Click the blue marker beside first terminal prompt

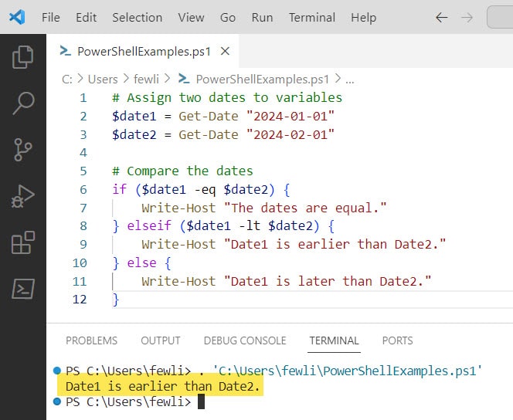(x=57, y=371)
